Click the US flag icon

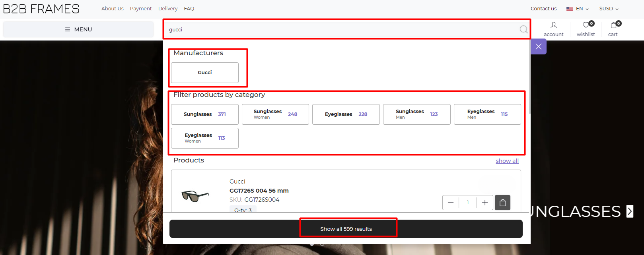570,8
